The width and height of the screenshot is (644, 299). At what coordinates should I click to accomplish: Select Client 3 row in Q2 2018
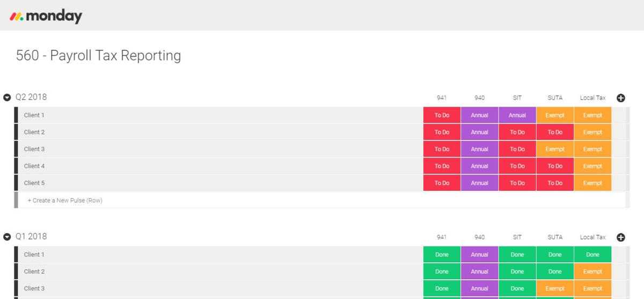coord(34,149)
